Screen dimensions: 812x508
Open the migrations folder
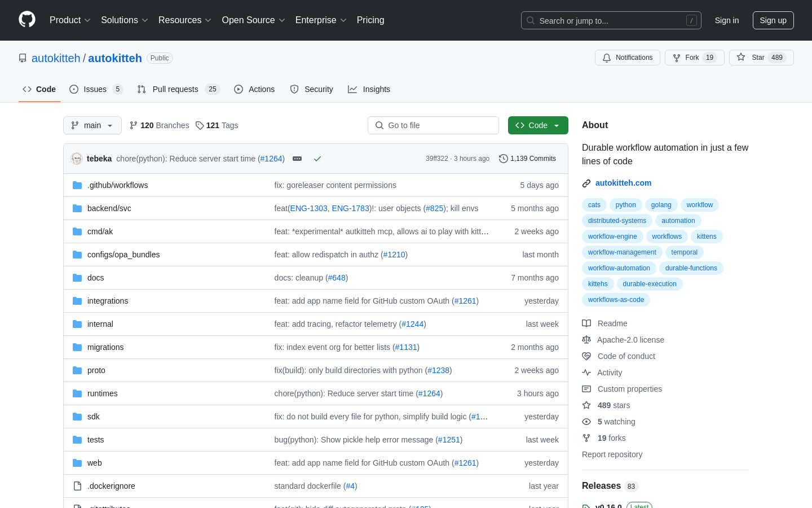(105, 347)
